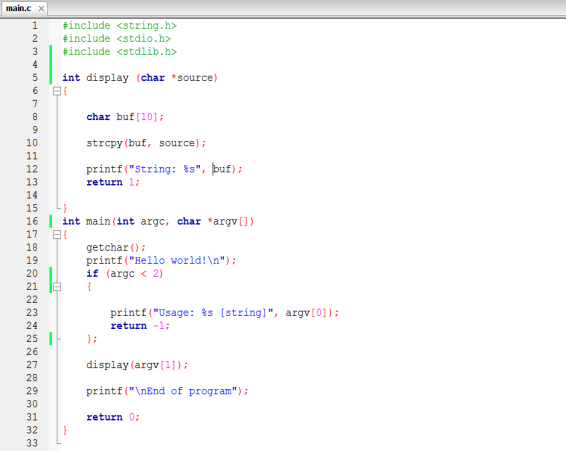Click the closing brace on line 15

coord(65,208)
